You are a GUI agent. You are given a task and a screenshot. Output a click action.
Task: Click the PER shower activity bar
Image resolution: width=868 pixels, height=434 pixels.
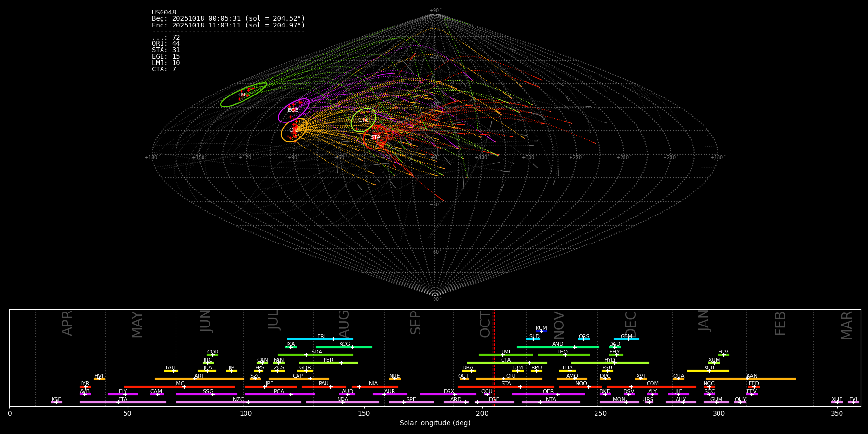click(x=328, y=363)
